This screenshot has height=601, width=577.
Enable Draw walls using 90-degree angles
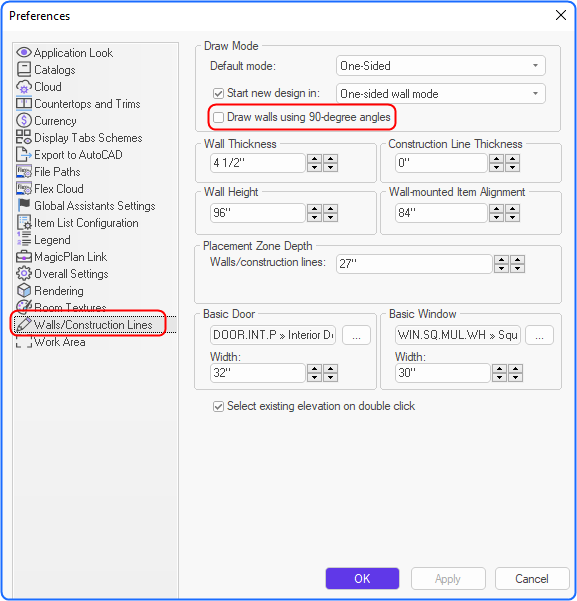tap(218, 117)
